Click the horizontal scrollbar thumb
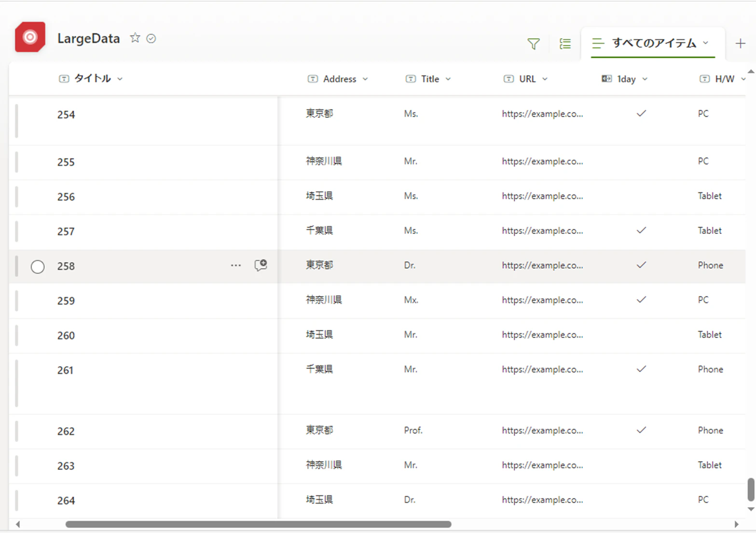Image resolution: width=756 pixels, height=533 pixels. point(258,524)
